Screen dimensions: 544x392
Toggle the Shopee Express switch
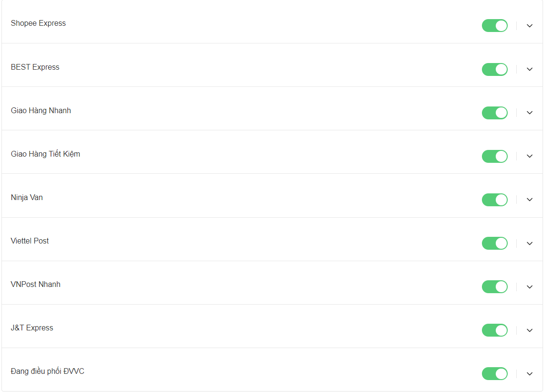tap(494, 26)
